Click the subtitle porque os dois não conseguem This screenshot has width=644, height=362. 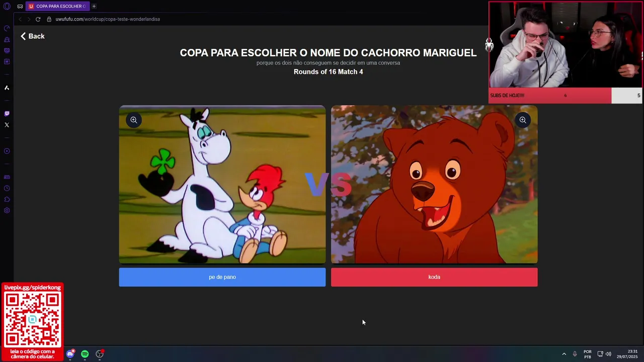[328, 63]
